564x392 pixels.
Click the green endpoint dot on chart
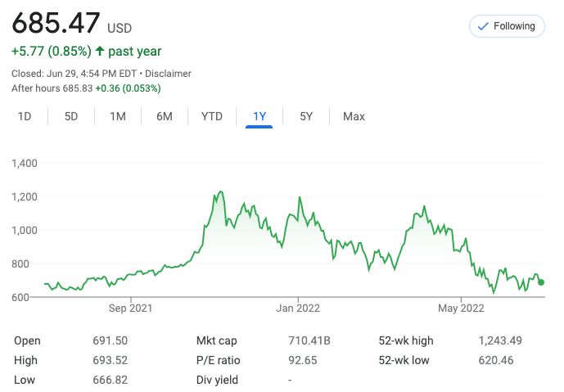pos(541,282)
